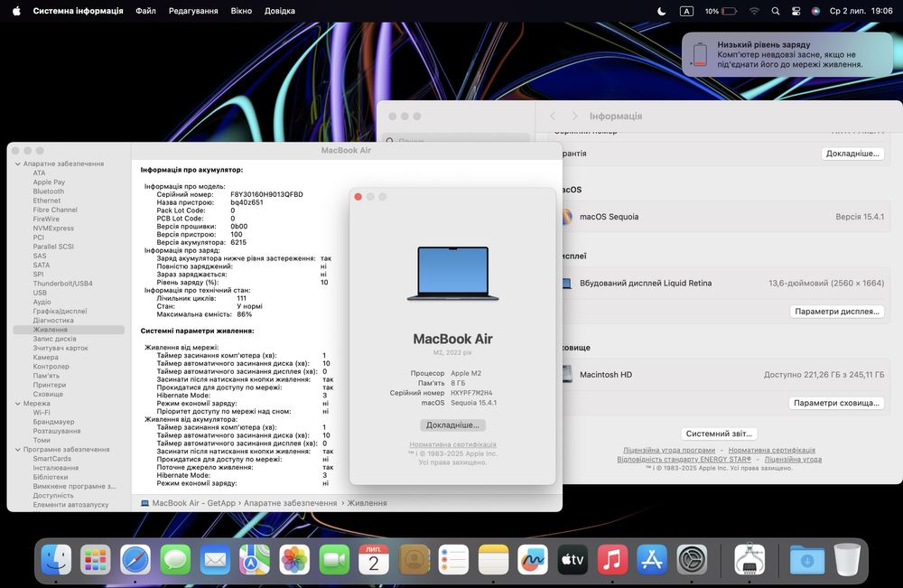Go back in Інформація settings window
Image resolution: width=903 pixels, height=588 pixels.
pyautogui.click(x=553, y=116)
